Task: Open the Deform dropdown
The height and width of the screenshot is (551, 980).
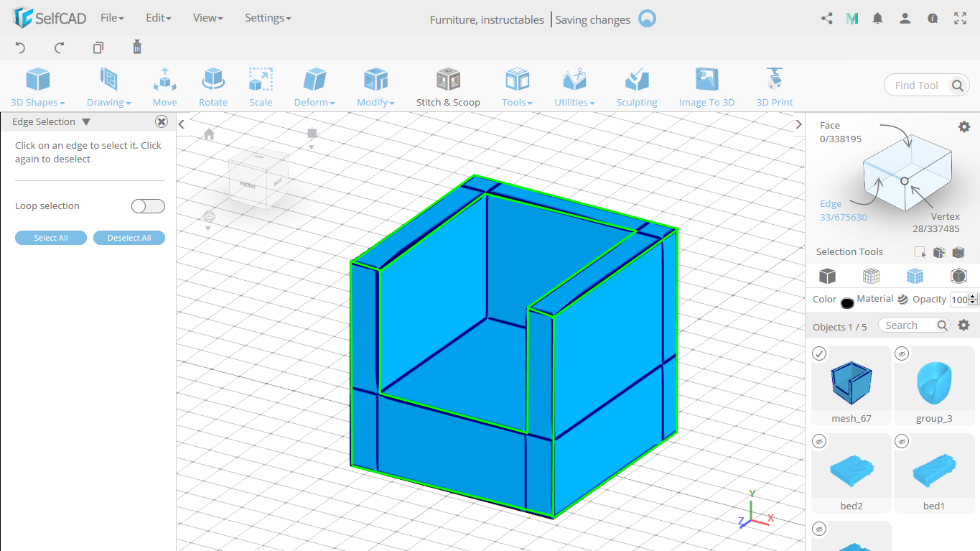Action: pyautogui.click(x=314, y=87)
